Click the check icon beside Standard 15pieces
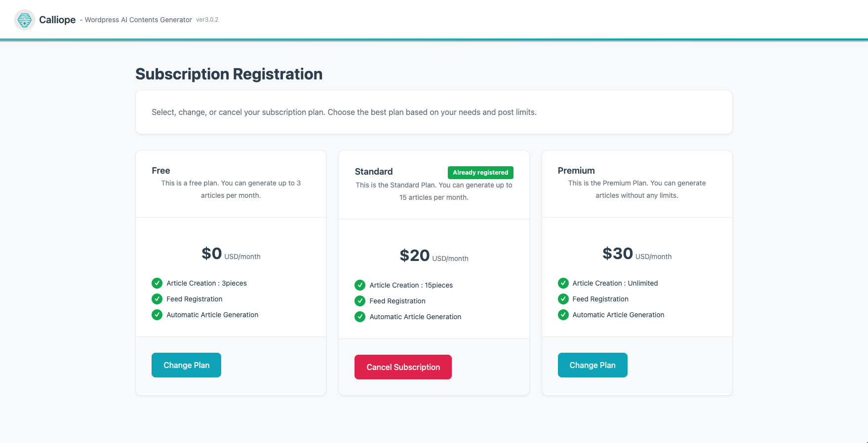Screen dimensions: 868x443 (360, 285)
